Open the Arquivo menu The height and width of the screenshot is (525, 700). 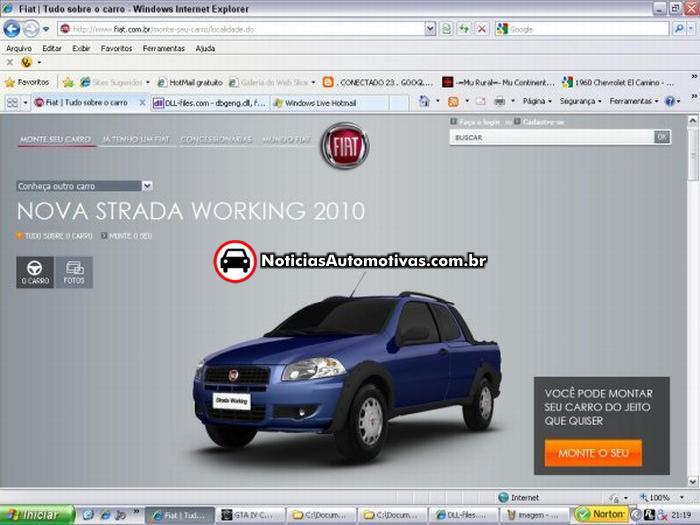19,48
